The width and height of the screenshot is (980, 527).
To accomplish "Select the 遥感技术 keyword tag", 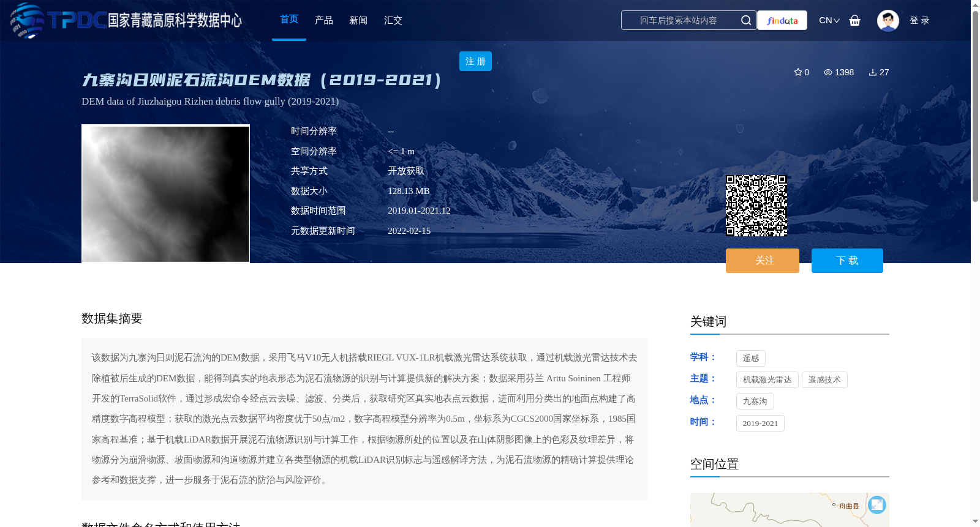I will tap(824, 379).
